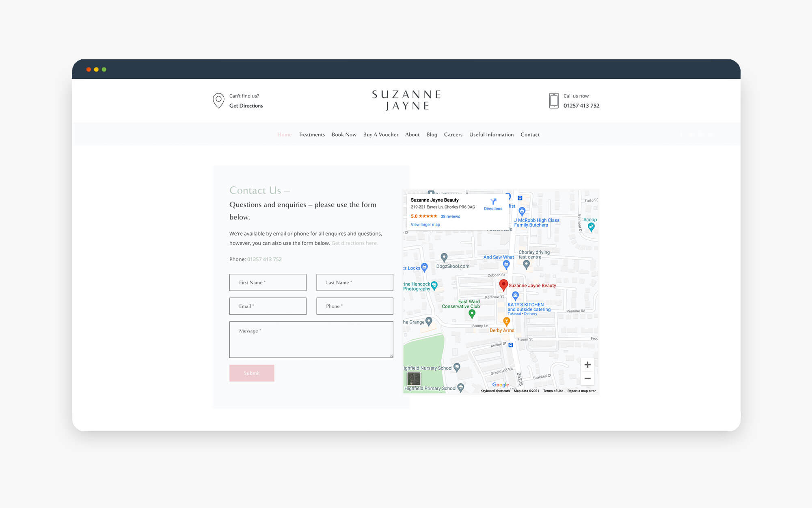Click the Hancock Photography marker
The height and width of the screenshot is (508, 812).
click(434, 285)
